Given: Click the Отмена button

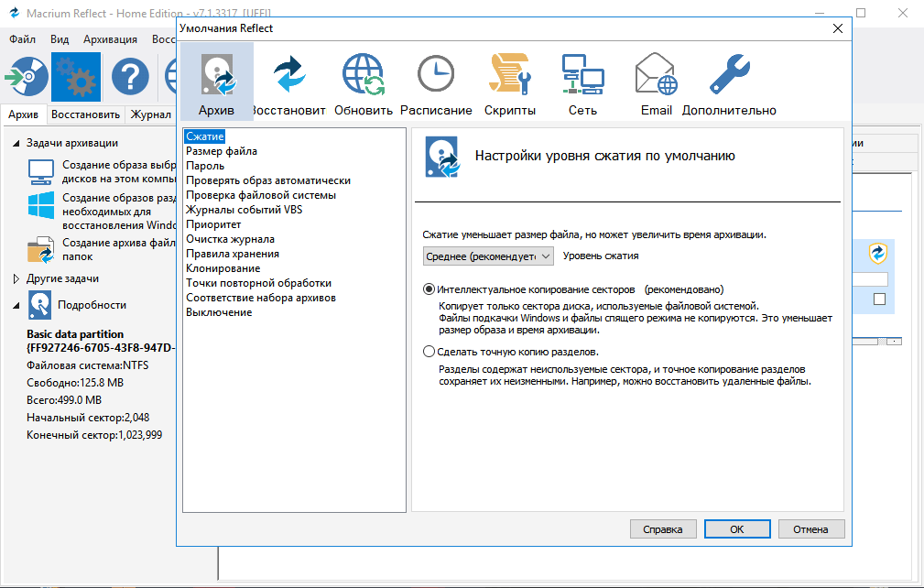Looking at the screenshot, I should click(x=810, y=529).
